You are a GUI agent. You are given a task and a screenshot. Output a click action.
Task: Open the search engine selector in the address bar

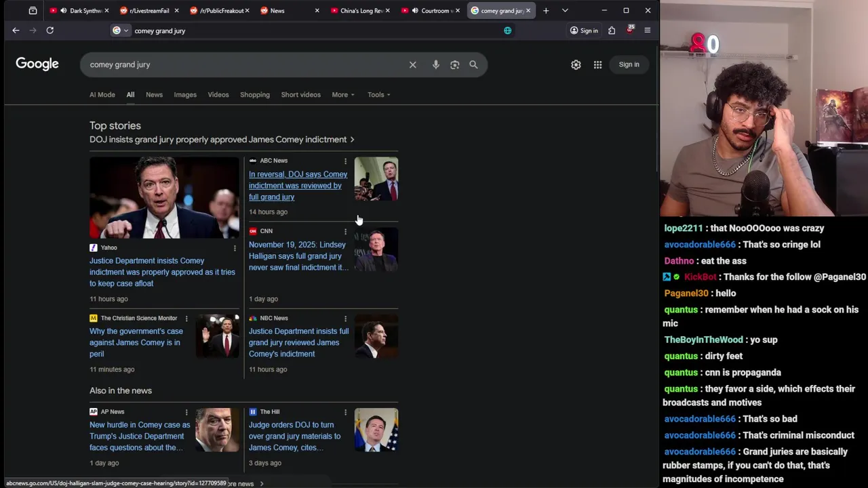point(120,30)
